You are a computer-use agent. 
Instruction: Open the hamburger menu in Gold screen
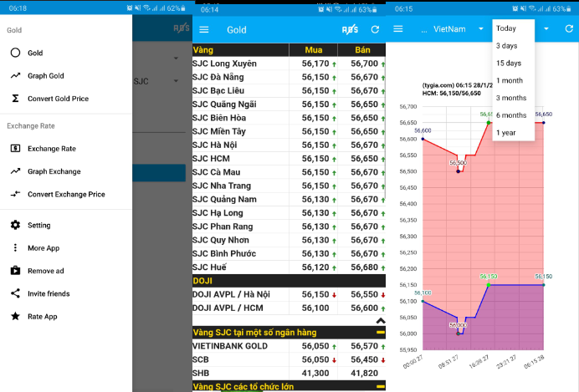tap(204, 30)
